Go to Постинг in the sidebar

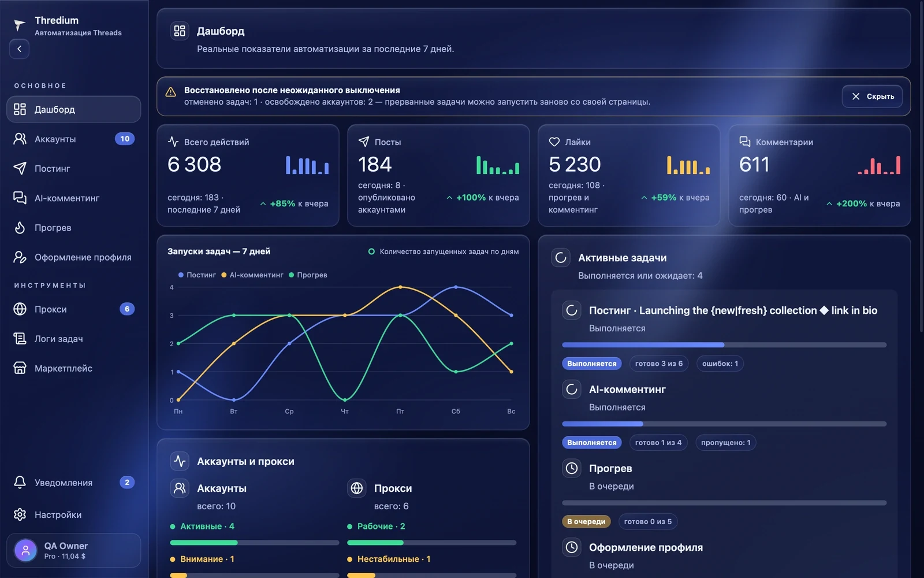tap(73, 168)
